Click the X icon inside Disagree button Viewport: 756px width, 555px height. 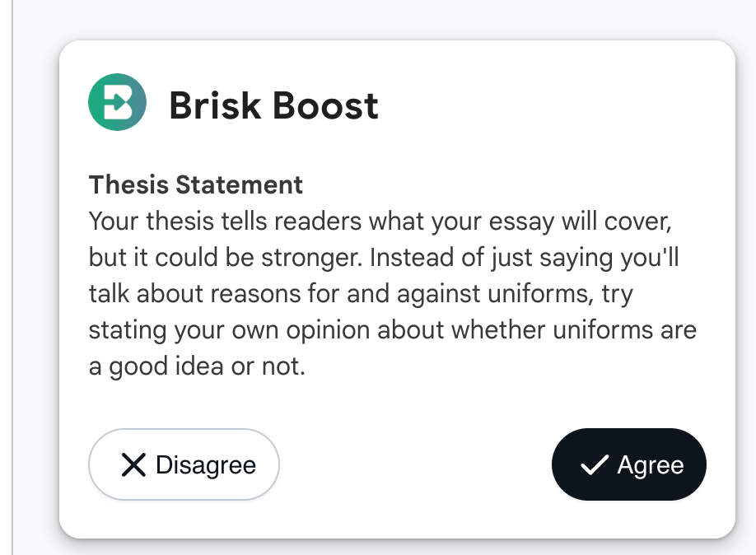(133, 464)
